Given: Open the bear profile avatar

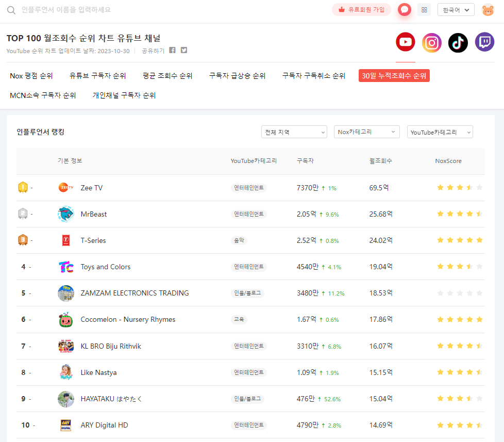Looking at the screenshot, I should (488, 10).
